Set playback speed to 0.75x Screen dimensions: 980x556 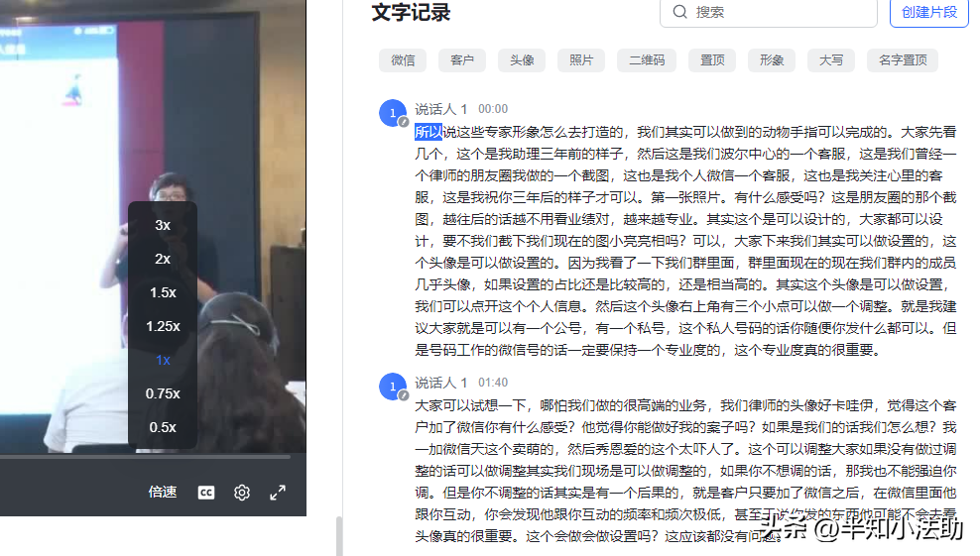(163, 393)
